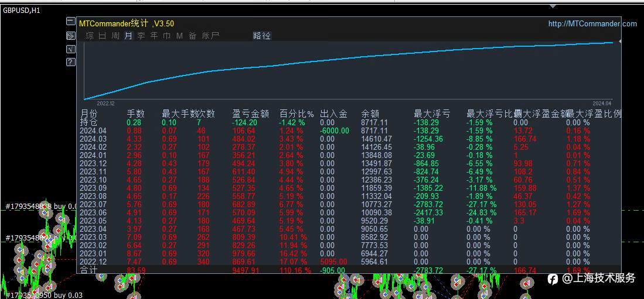Open the M tab

coord(179,36)
